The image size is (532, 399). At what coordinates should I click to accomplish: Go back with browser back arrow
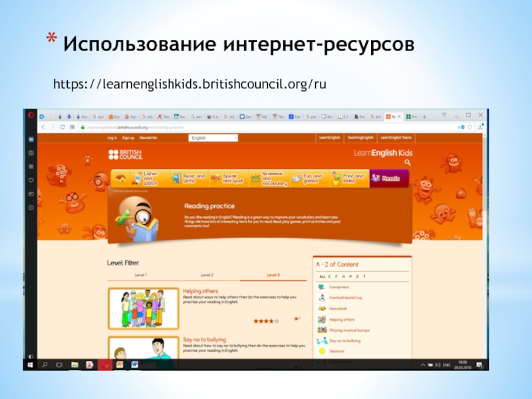tap(44, 126)
